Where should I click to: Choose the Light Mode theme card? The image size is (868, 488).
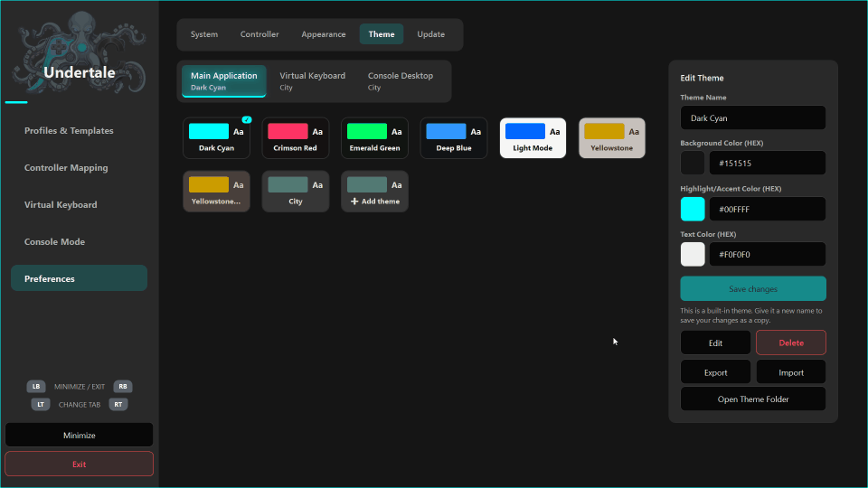(x=533, y=137)
